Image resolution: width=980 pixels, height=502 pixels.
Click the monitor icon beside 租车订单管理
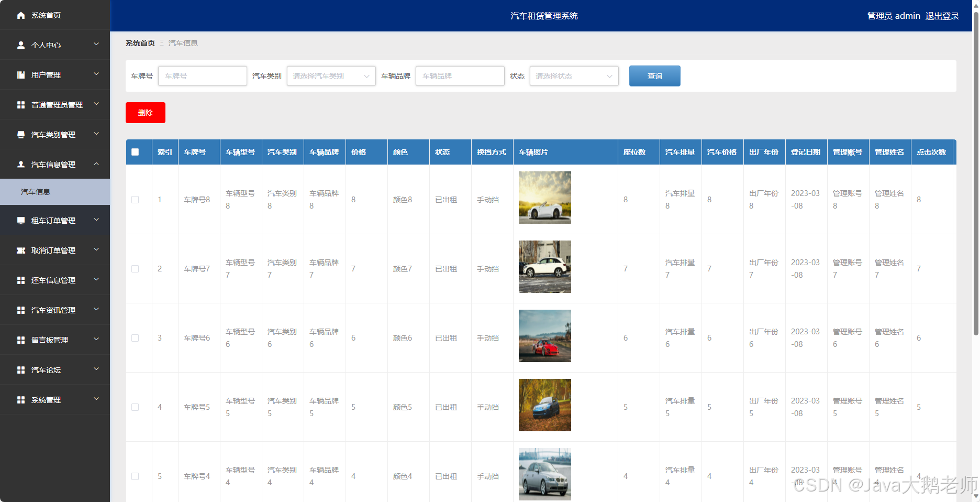(21, 221)
